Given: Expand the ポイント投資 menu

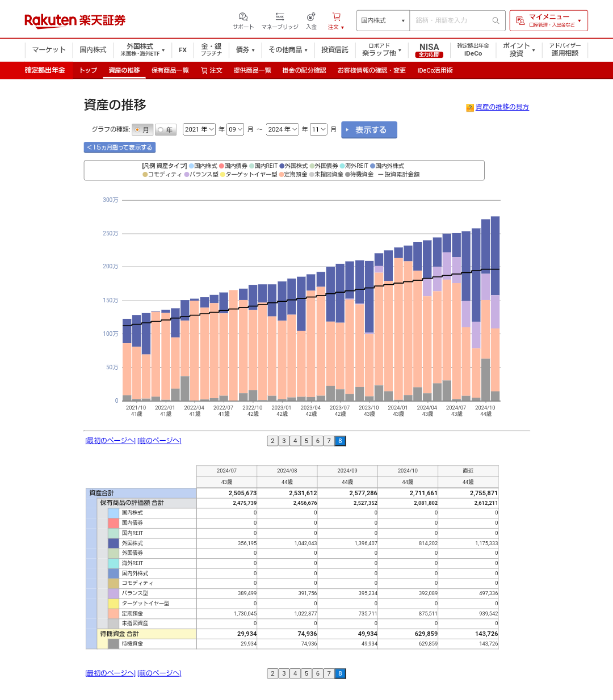Looking at the screenshot, I should (x=519, y=50).
